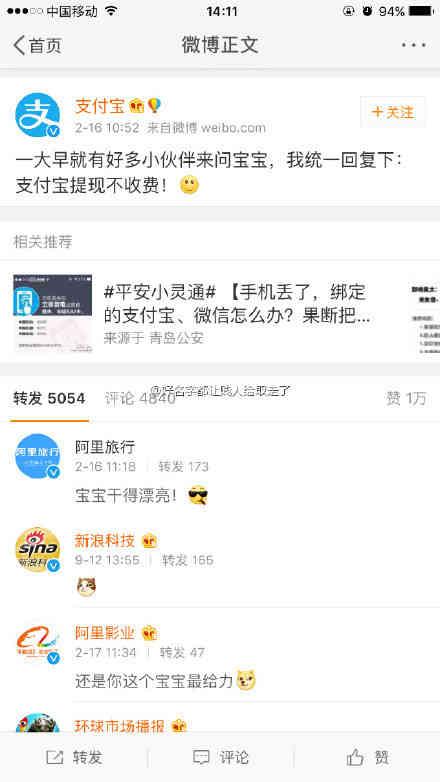This screenshot has height=782, width=440.
Task: Tap the 阿里影业 avatar icon
Action: click(37, 642)
